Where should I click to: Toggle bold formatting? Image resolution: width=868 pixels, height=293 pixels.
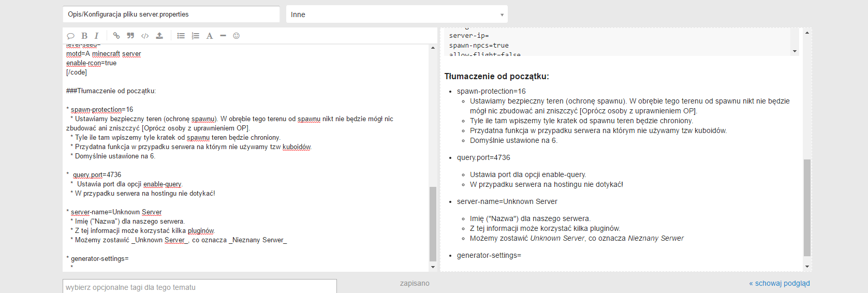84,36
